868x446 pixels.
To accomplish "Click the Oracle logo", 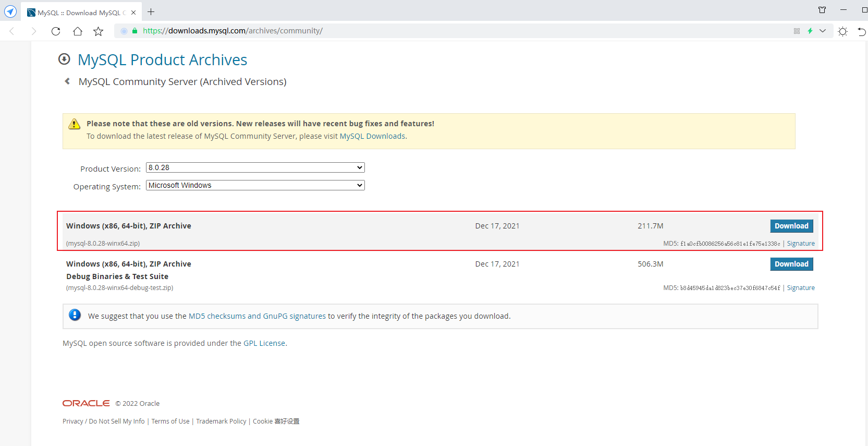I will click(x=86, y=403).
